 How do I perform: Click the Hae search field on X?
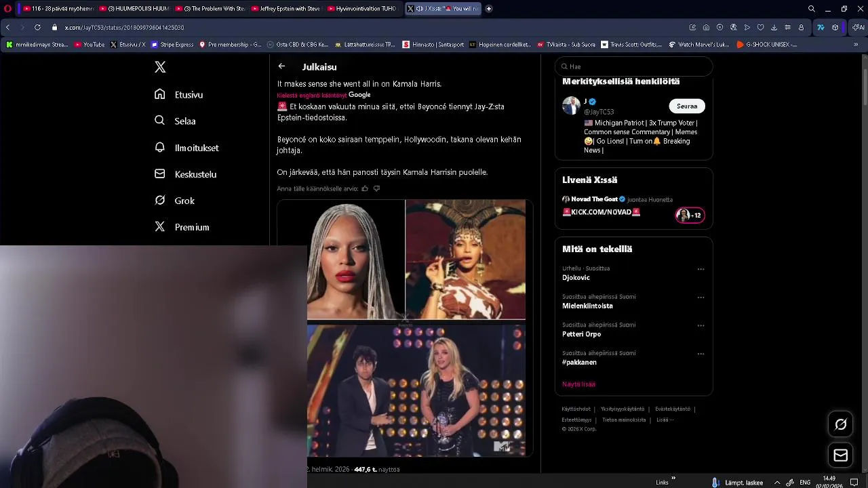pyautogui.click(x=634, y=66)
